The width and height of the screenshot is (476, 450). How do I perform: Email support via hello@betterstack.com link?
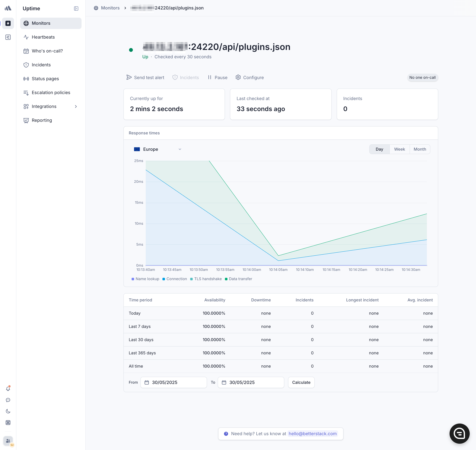(313, 434)
